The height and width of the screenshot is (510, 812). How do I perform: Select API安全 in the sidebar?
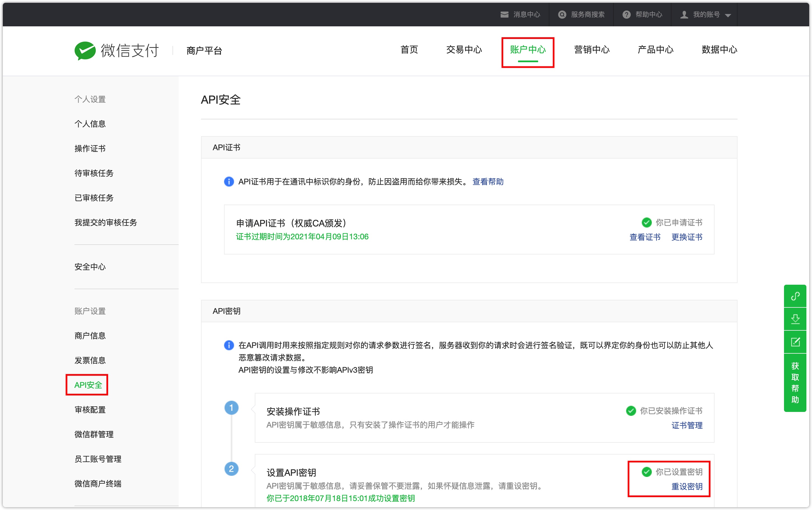point(88,385)
